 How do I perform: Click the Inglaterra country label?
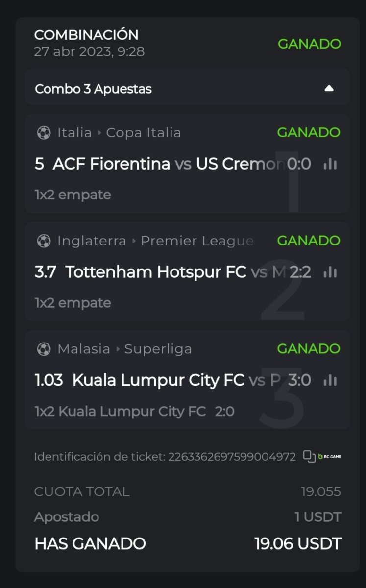pos(92,241)
